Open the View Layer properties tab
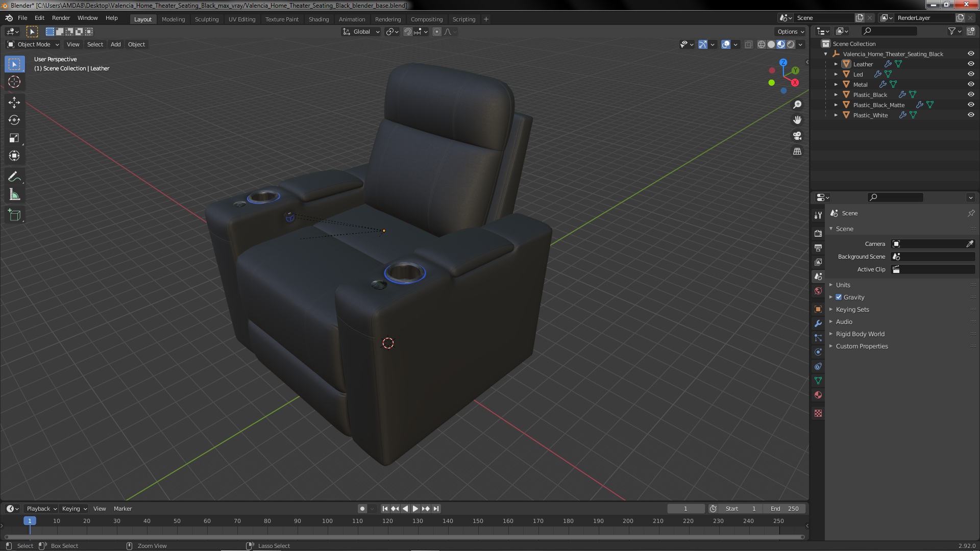The width and height of the screenshot is (980, 551). point(818,262)
